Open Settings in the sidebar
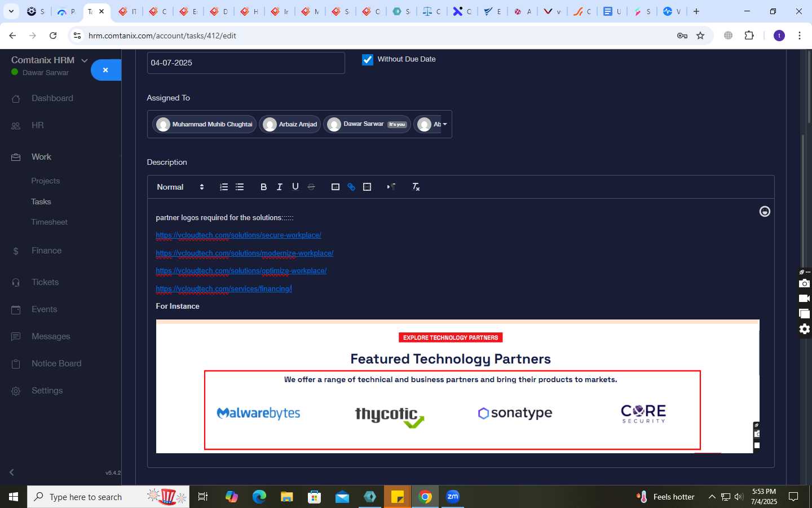This screenshot has width=812, height=508. pyautogui.click(x=47, y=391)
